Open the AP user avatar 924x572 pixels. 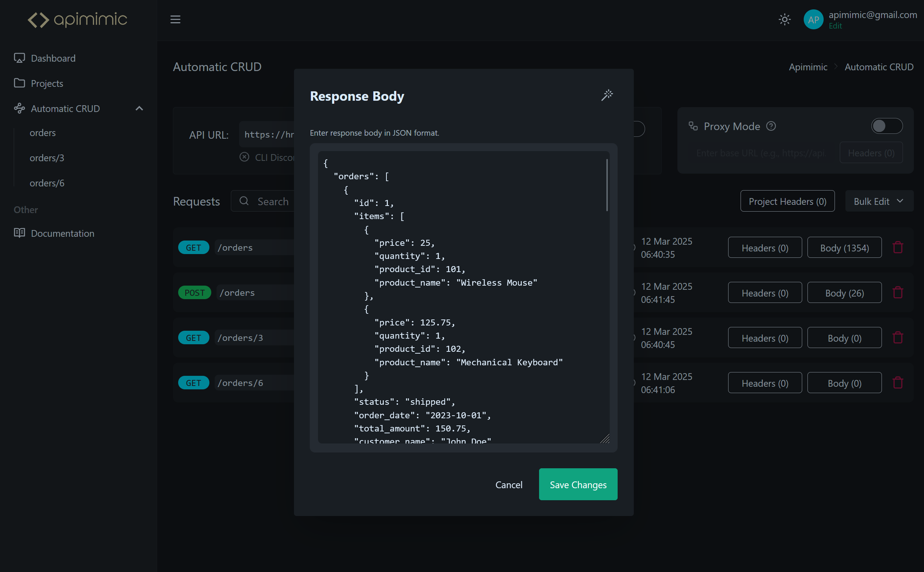[x=813, y=20]
